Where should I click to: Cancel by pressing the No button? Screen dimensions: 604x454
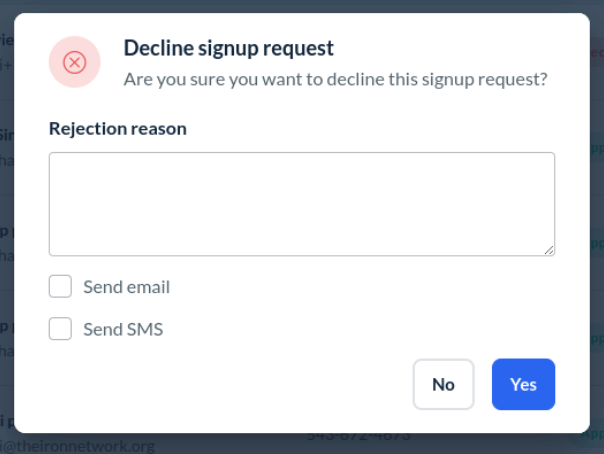(x=443, y=384)
